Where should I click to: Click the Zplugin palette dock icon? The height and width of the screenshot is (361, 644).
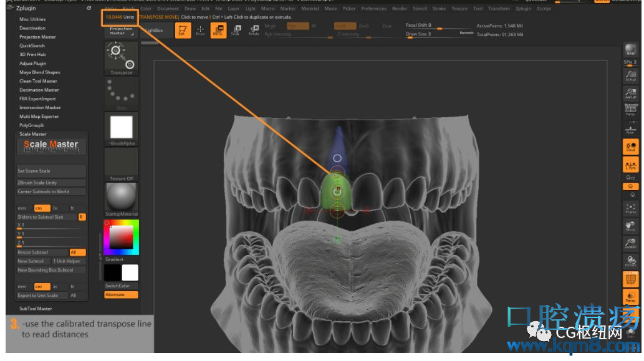coord(89,8)
